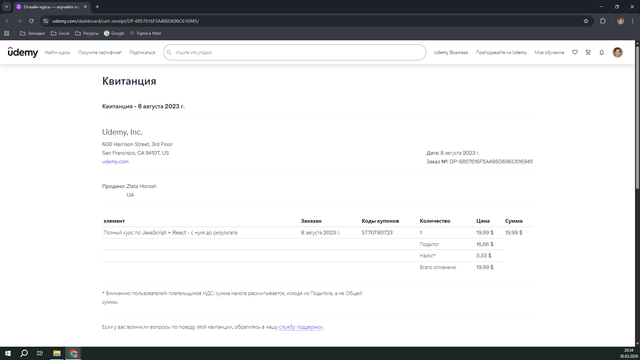Open the tab search dropdown arrow
The width and height of the screenshot is (640, 360).
tap(7, 7)
